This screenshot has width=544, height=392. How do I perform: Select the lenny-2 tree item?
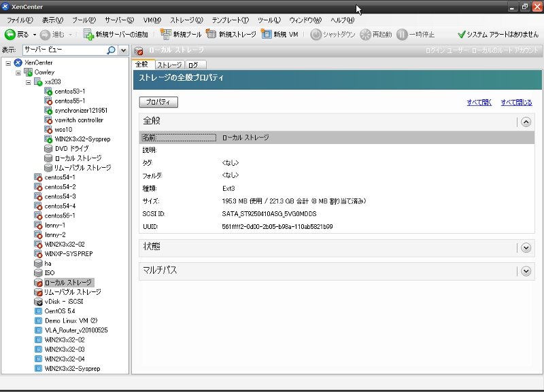pyautogui.click(x=55, y=234)
